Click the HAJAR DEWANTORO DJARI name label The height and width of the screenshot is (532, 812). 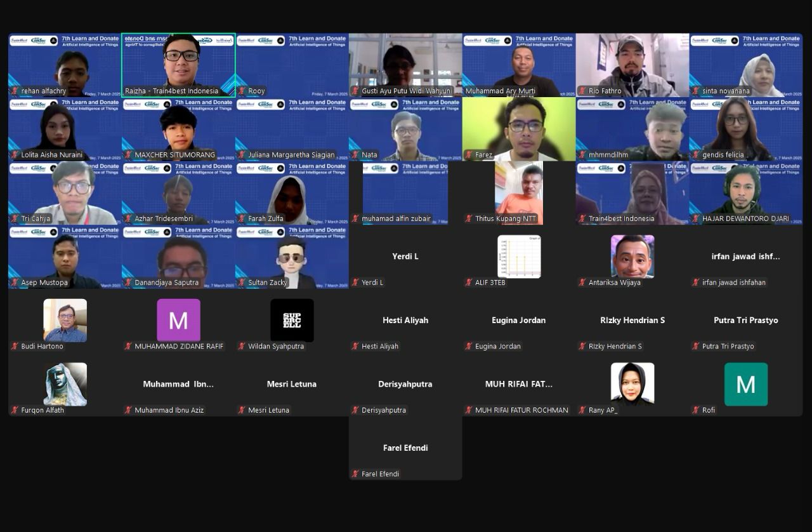click(745, 219)
